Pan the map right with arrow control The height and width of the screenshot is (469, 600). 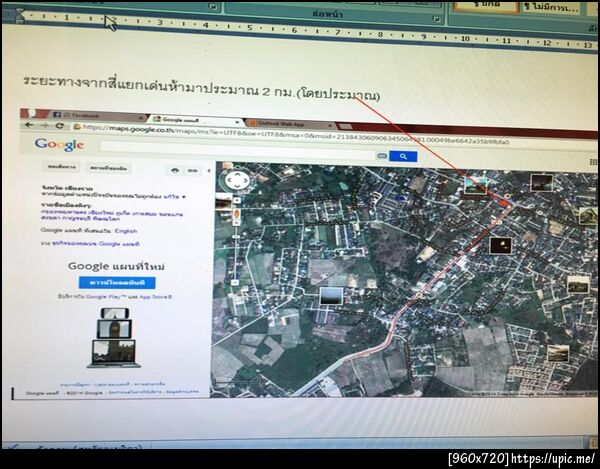pos(245,180)
